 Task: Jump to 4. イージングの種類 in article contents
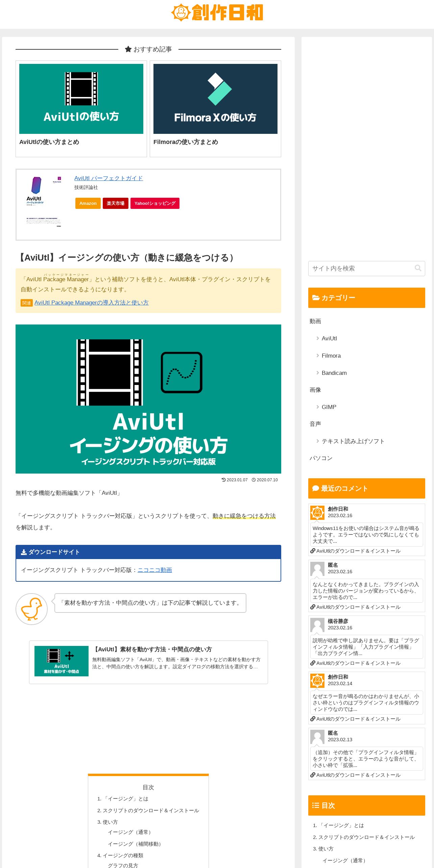point(120,855)
